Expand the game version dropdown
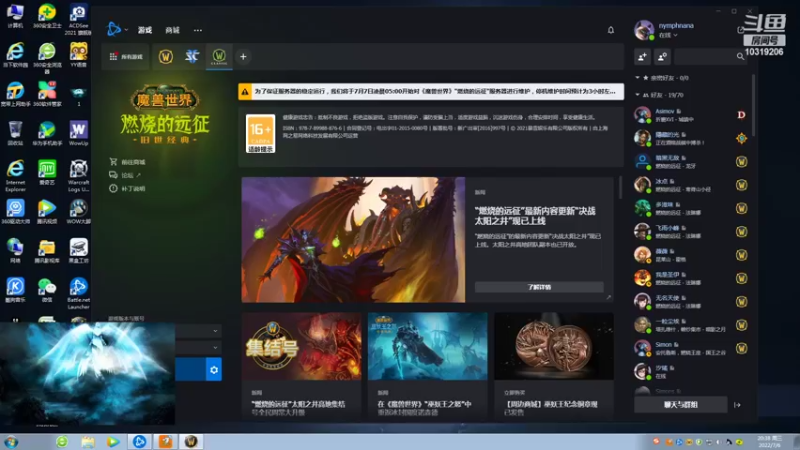 (x=198, y=331)
